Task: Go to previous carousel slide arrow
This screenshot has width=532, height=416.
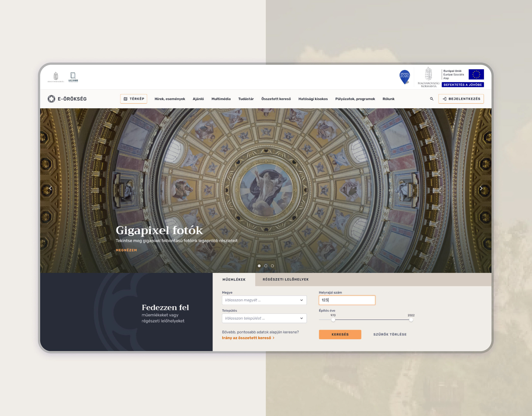Action: pyautogui.click(x=50, y=188)
